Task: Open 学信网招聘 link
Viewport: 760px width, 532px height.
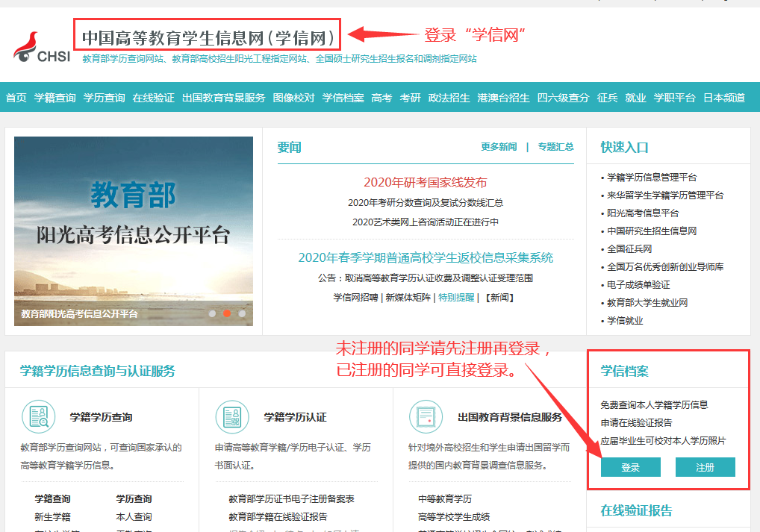Action: click(355, 298)
